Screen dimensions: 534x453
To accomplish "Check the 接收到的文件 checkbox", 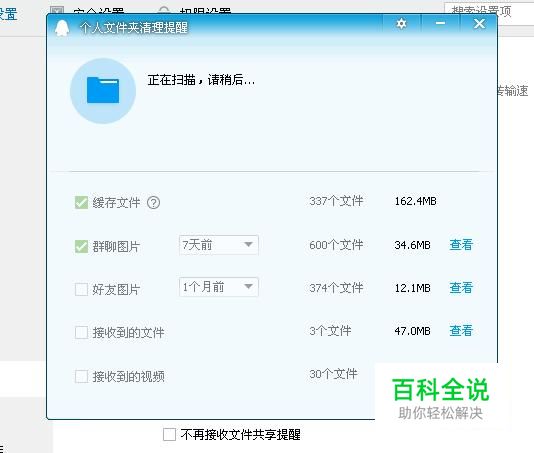I will (81, 332).
